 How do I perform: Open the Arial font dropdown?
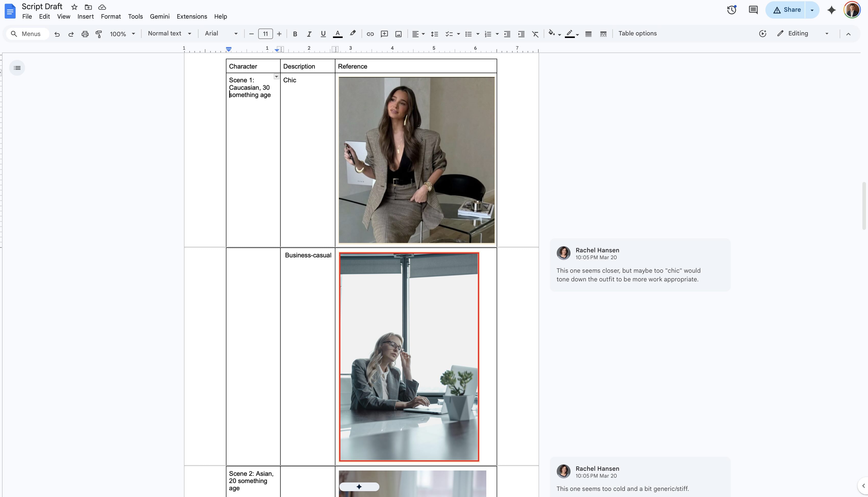(x=221, y=33)
